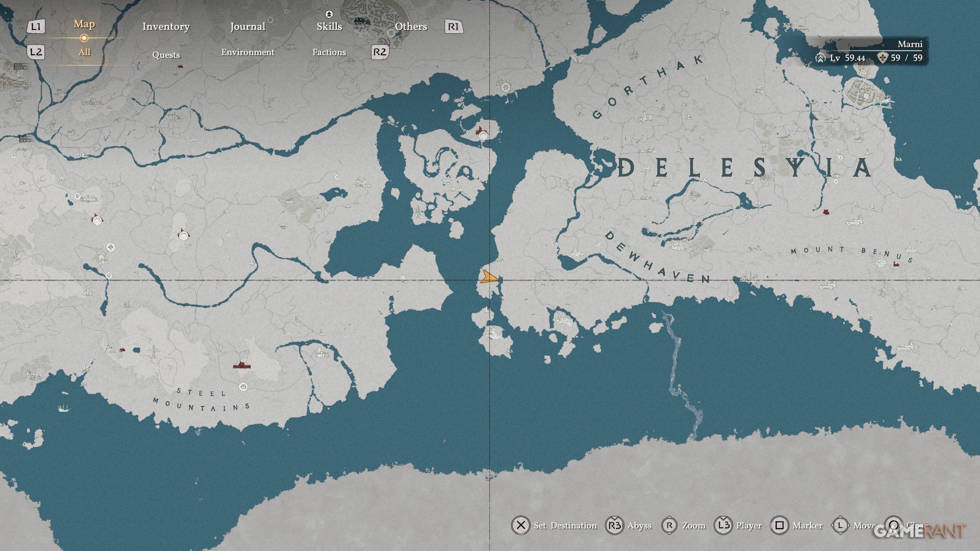
Task: Select the Environment map filter
Action: coord(248,52)
